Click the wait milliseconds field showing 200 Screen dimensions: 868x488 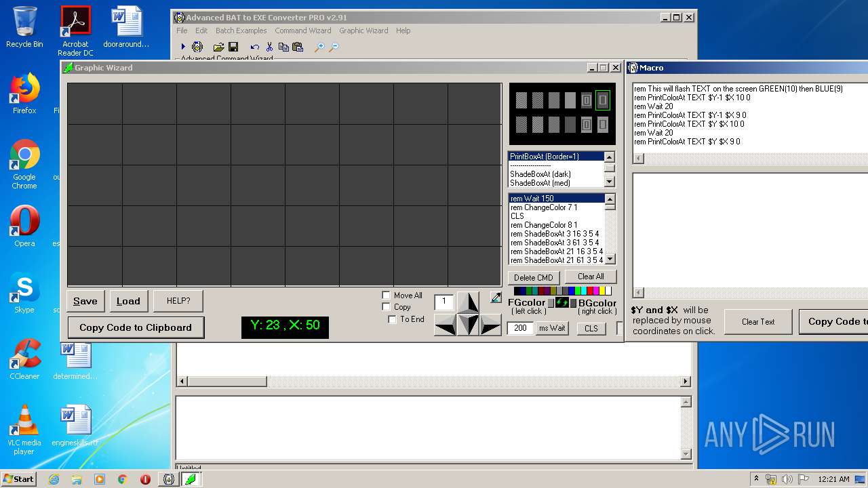tap(520, 328)
